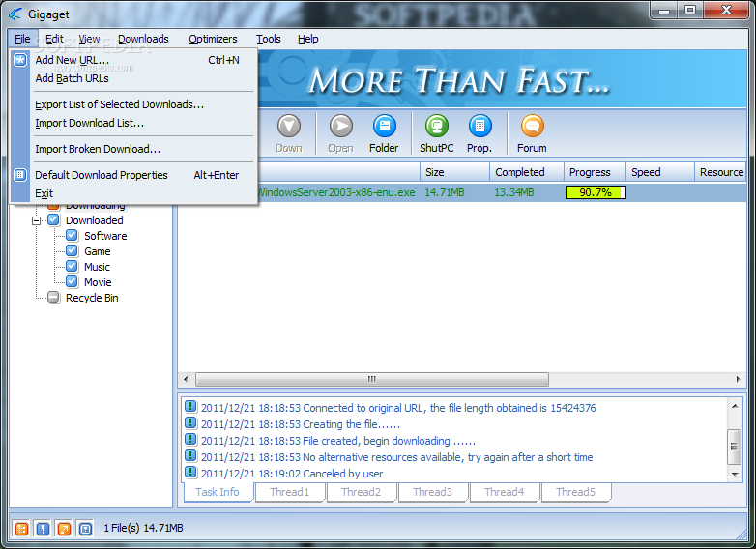Switch to the Thread3 tab
The width and height of the screenshot is (756, 549).
pyautogui.click(x=432, y=492)
